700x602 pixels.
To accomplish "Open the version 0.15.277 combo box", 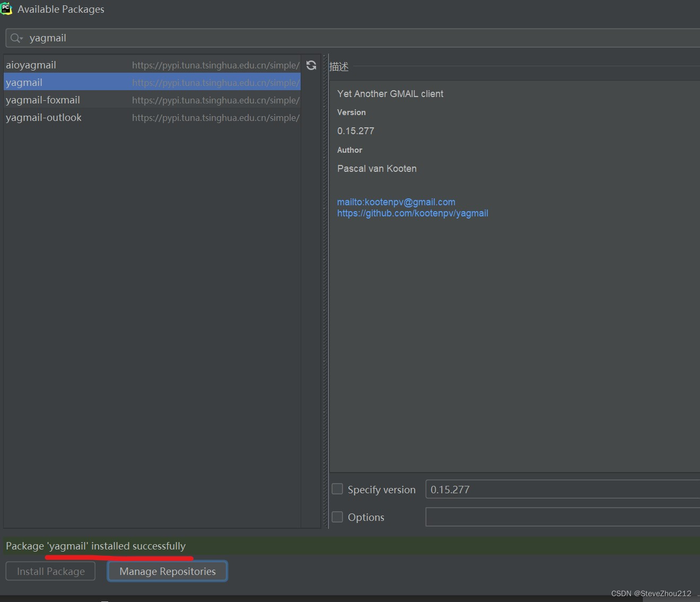I will click(x=563, y=489).
